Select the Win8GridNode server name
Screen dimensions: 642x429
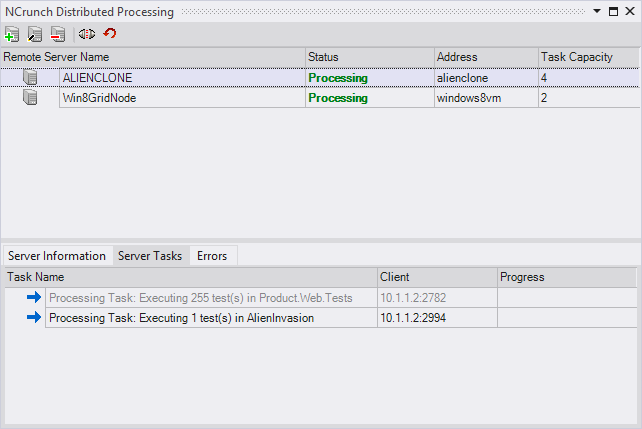click(x=97, y=98)
